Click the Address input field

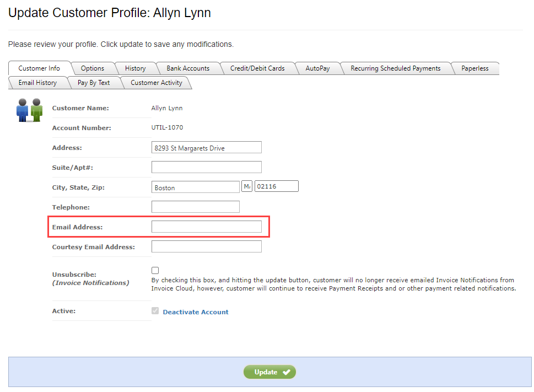(206, 147)
